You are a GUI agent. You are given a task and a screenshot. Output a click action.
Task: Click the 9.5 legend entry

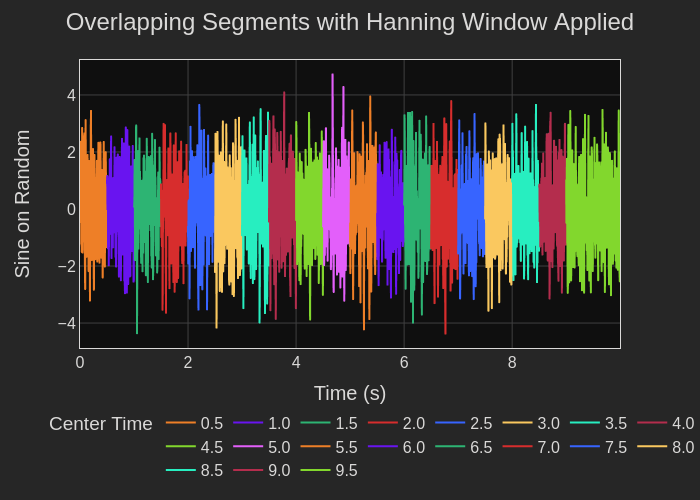click(346, 470)
